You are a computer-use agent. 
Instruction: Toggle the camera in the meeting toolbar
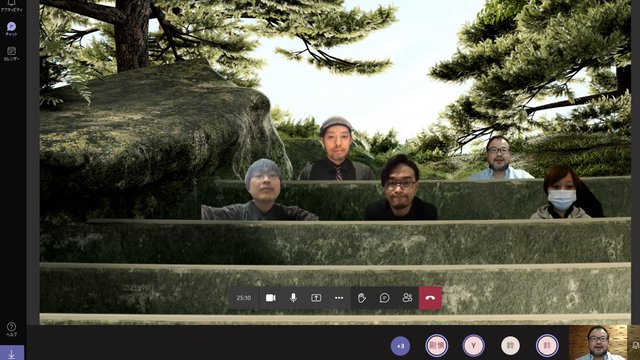[271, 298]
